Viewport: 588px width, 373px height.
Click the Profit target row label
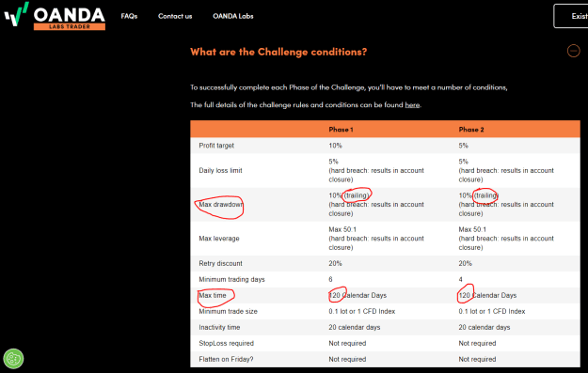(216, 146)
